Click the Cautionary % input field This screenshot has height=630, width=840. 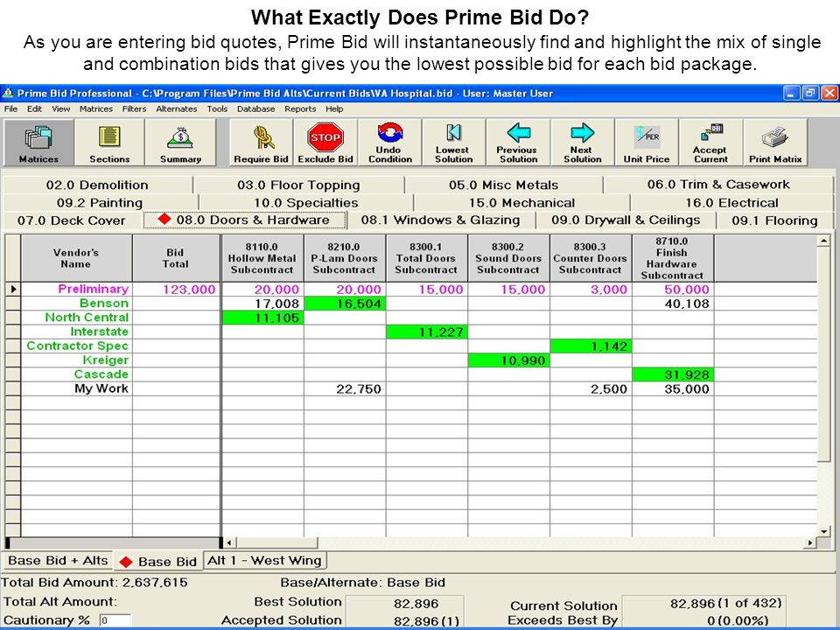click(115, 620)
